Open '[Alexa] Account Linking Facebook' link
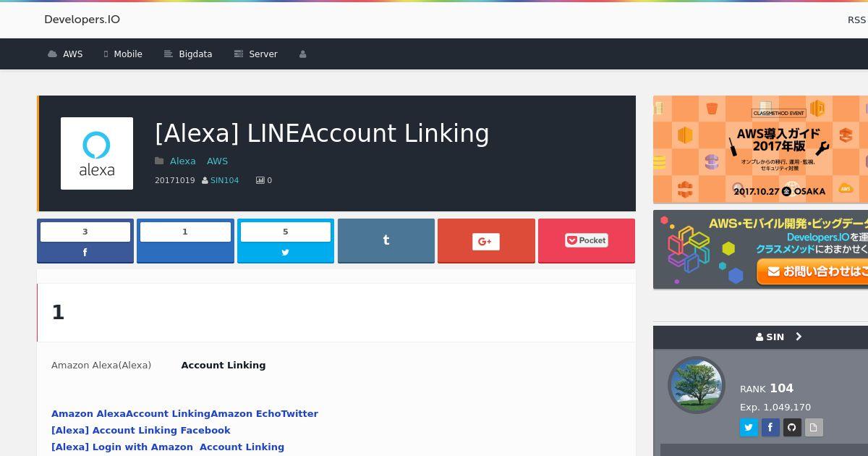The height and width of the screenshot is (456, 868). [x=140, y=430]
